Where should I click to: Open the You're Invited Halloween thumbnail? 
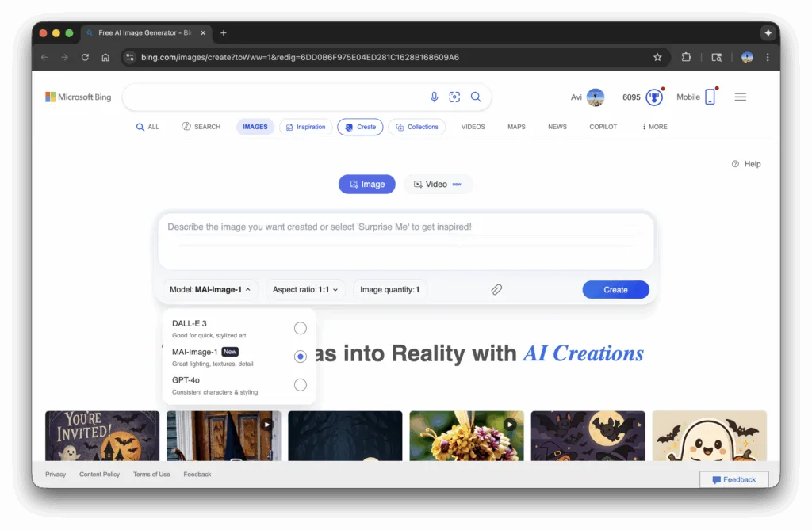(x=102, y=436)
